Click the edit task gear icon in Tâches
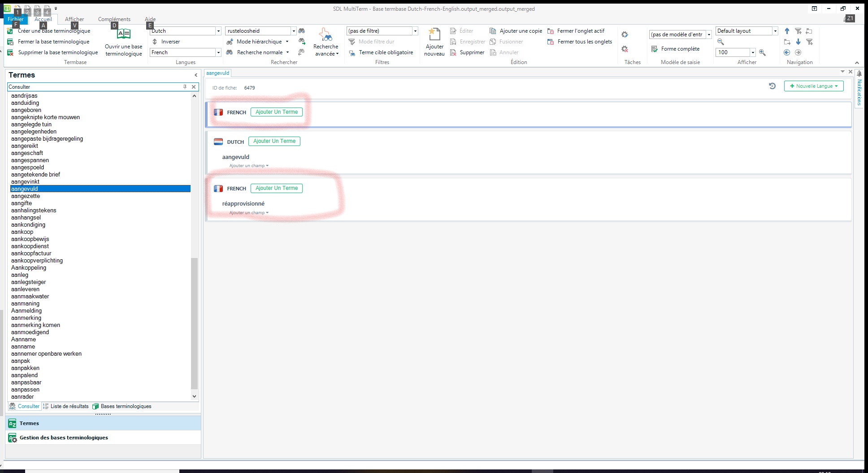 [625, 34]
